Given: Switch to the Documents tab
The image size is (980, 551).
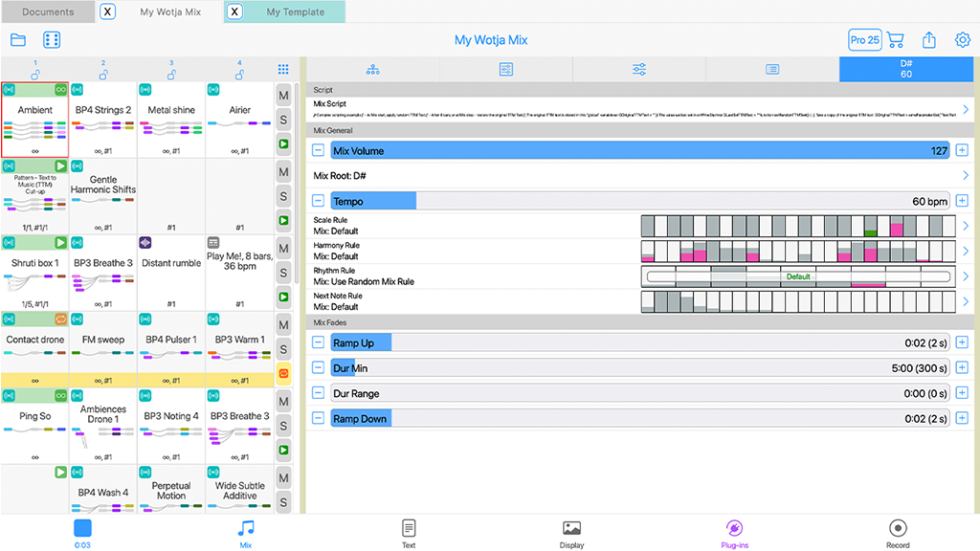Looking at the screenshot, I should (48, 12).
